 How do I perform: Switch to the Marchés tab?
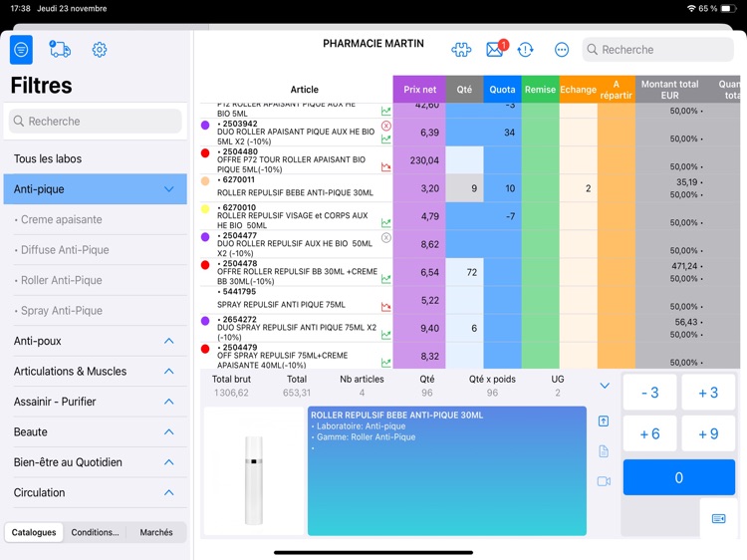(156, 532)
